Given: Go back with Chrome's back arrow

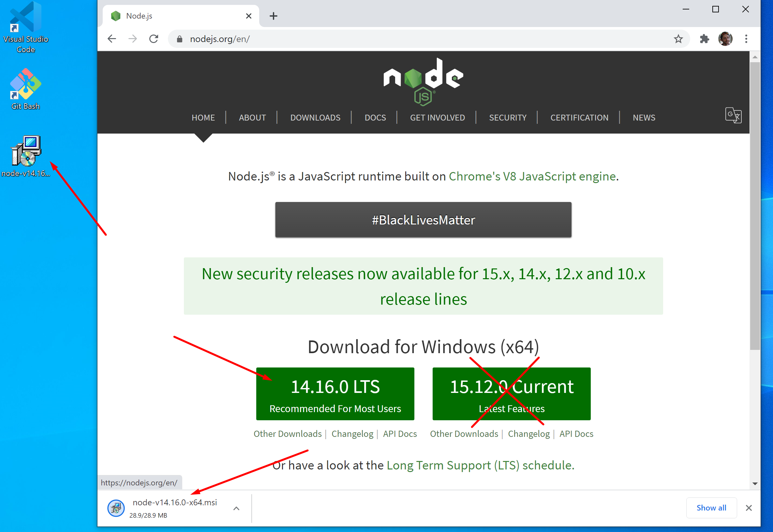Looking at the screenshot, I should tap(112, 39).
